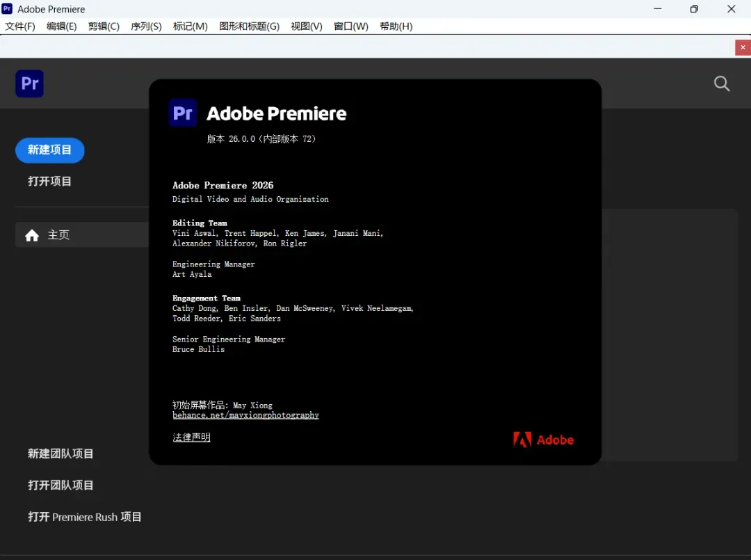Dismiss the banner with the red close button
This screenshot has height=560, width=751.
[743, 47]
